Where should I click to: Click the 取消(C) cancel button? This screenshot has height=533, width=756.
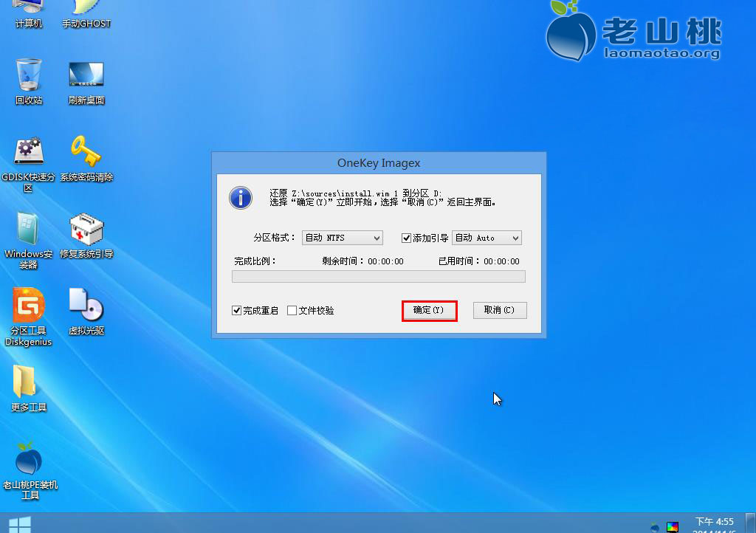coord(500,310)
